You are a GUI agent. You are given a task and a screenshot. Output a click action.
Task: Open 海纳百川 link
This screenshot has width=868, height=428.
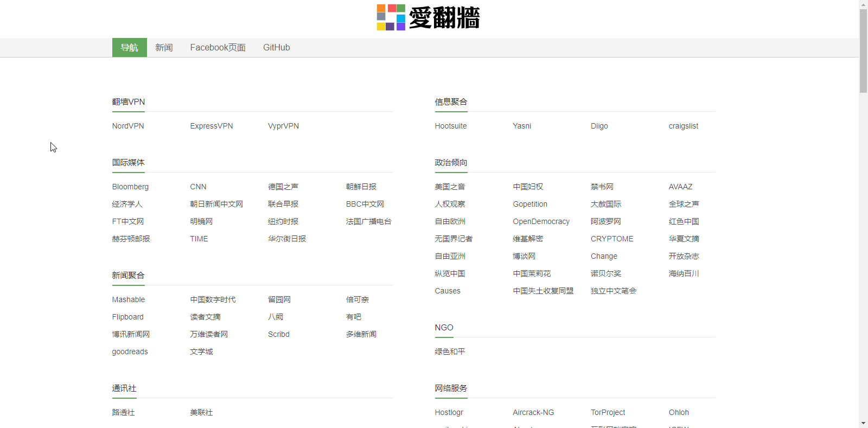coord(684,273)
